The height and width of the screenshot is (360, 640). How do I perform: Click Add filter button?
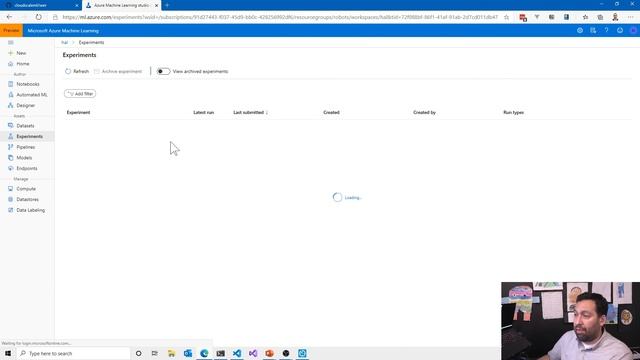(x=80, y=94)
